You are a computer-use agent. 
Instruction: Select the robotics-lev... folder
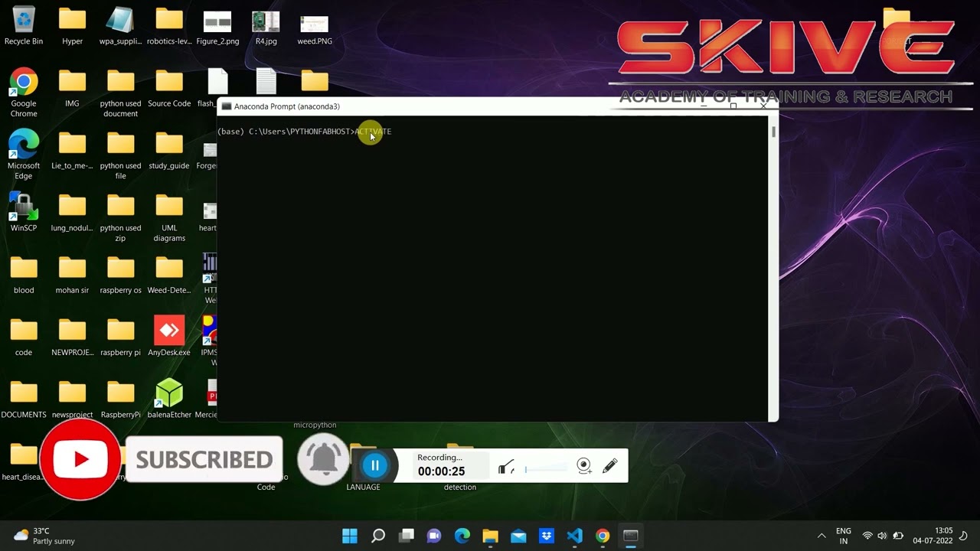169,26
